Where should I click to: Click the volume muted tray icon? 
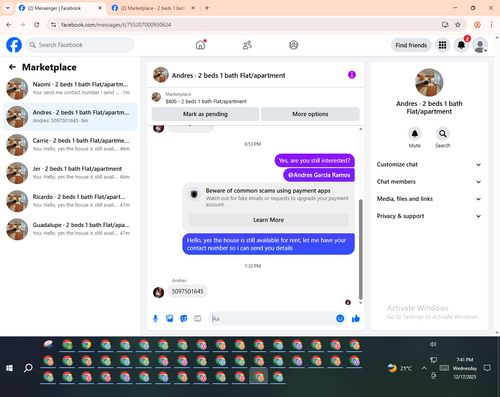point(433,344)
